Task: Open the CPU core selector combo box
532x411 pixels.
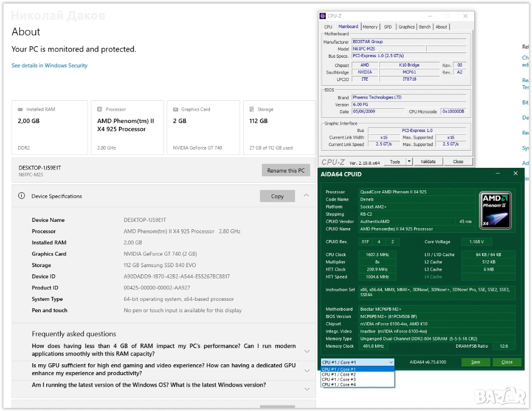Action: pos(357,362)
